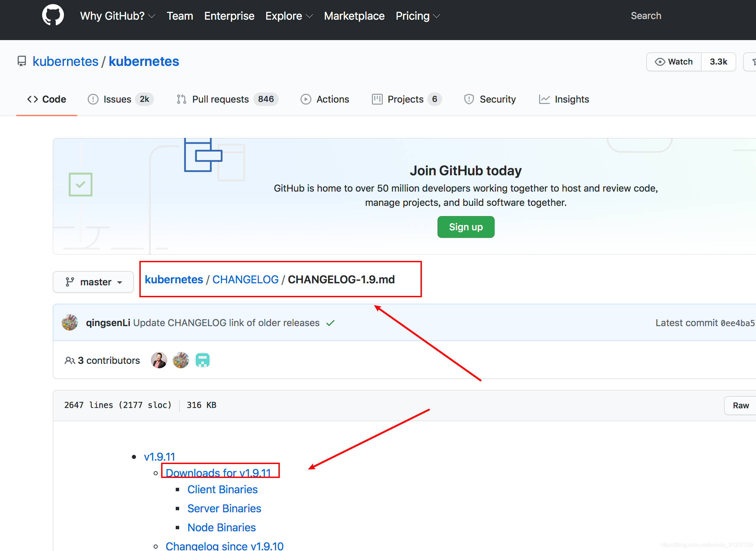Viewport: 756px width, 551px height.
Task: Expand the master branch selector
Action: click(x=93, y=282)
